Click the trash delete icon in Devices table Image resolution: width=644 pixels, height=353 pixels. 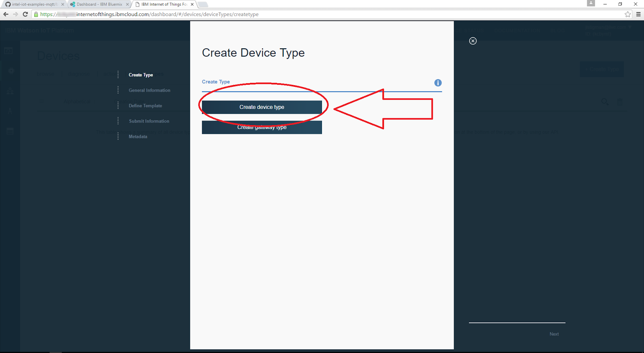point(620,102)
